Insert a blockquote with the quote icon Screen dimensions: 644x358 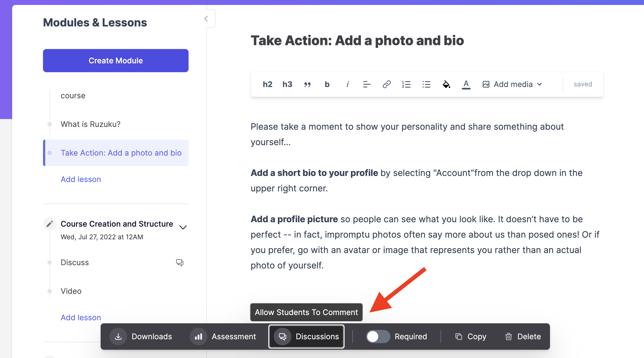[x=307, y=84]
